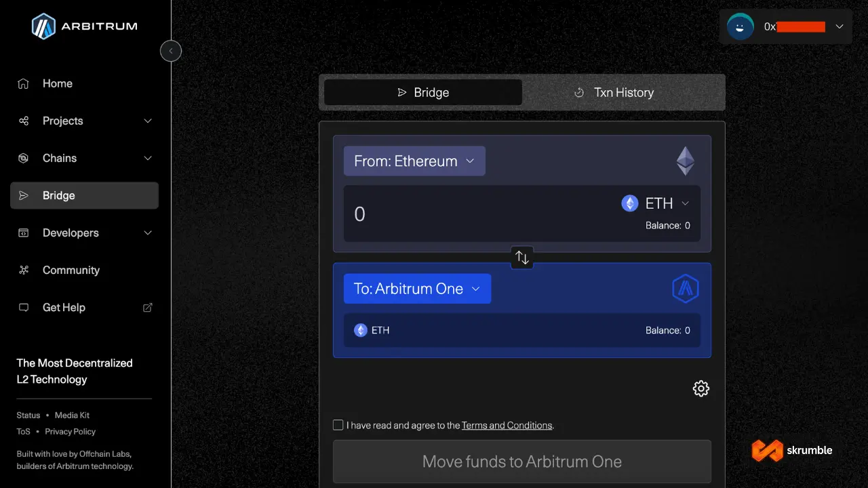Click the skrumble logo icon
This screenshot has width=868, height=488.
pos(766,451)
